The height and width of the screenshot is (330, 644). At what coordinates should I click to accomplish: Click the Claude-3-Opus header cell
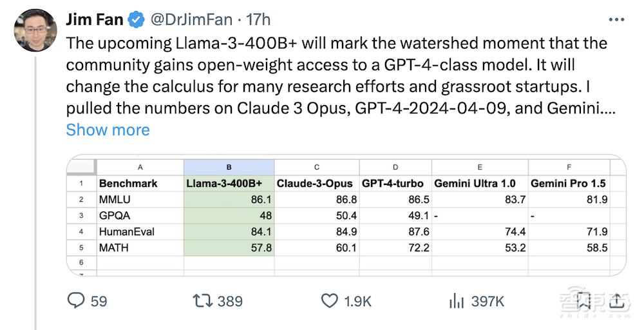click(315, 183)
